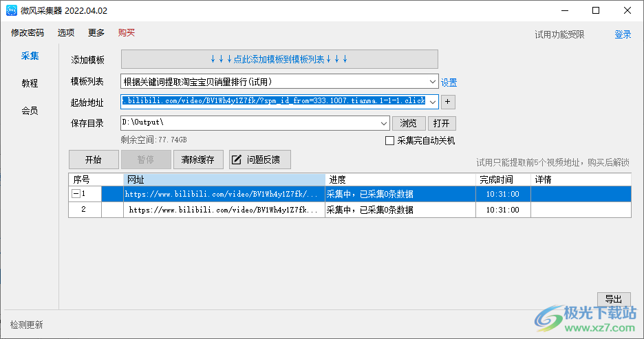Screen dimensions: 644x339
Task: Click 剩余空间:77.74GB text
Action: pos(154,140)
